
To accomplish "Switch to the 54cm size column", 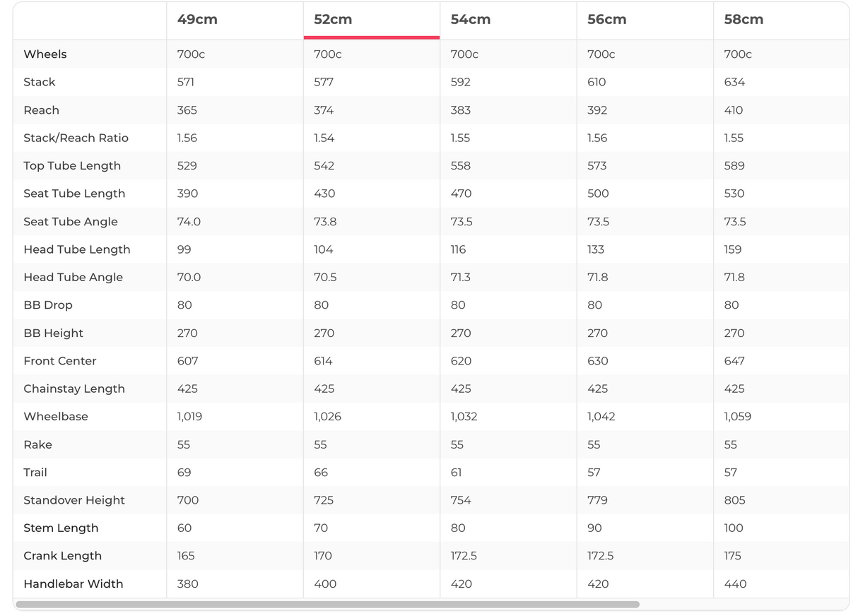I will (x=470, y=20).
